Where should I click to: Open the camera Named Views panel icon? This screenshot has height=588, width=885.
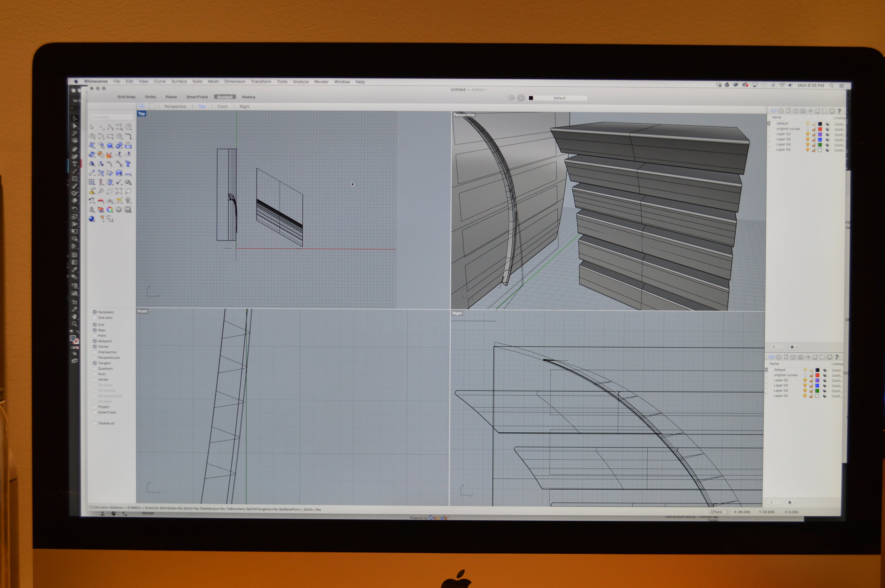click(803, 111)
